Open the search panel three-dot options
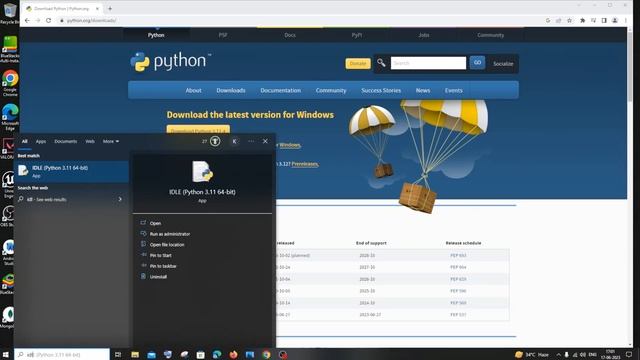 [251, 141]
